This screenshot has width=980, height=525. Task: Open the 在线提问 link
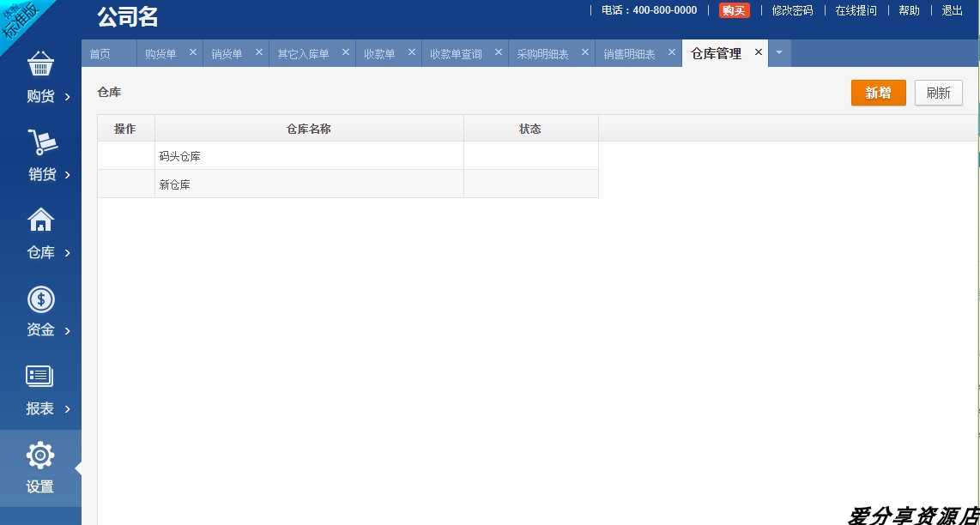856,10
